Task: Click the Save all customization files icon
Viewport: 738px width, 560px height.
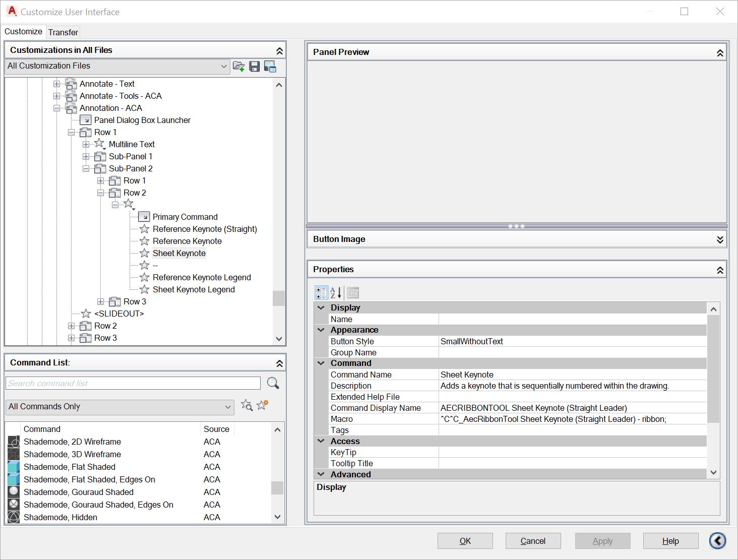Action: 254,67
